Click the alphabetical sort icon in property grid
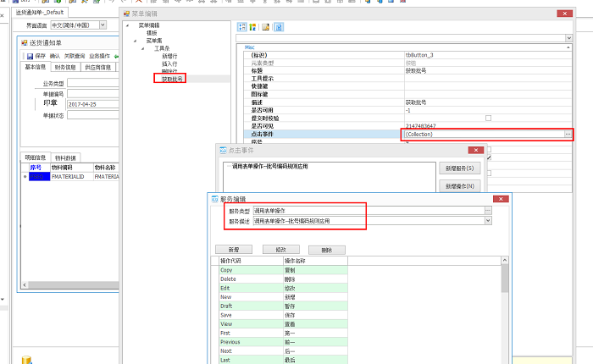The image size is (593, 364). click(253, 27)
